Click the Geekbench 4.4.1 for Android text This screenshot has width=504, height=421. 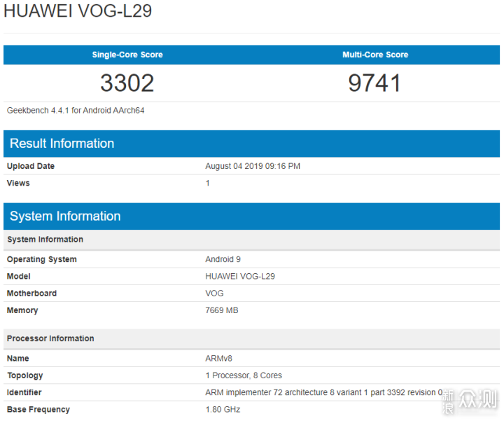(76, 111)
